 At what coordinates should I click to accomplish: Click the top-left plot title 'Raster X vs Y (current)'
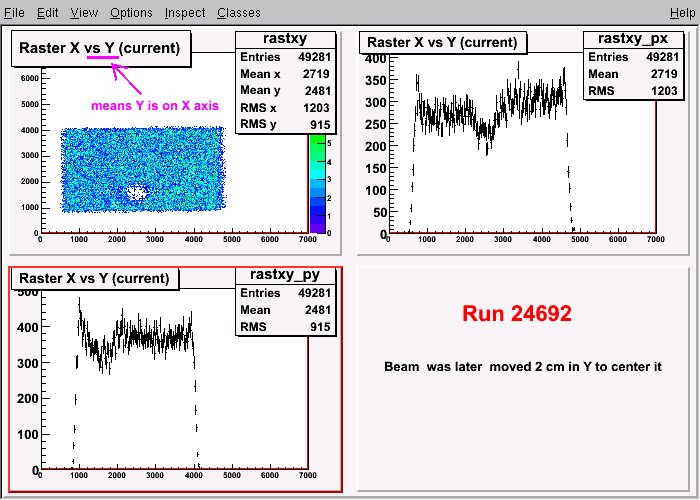click(x=101, y=48)
